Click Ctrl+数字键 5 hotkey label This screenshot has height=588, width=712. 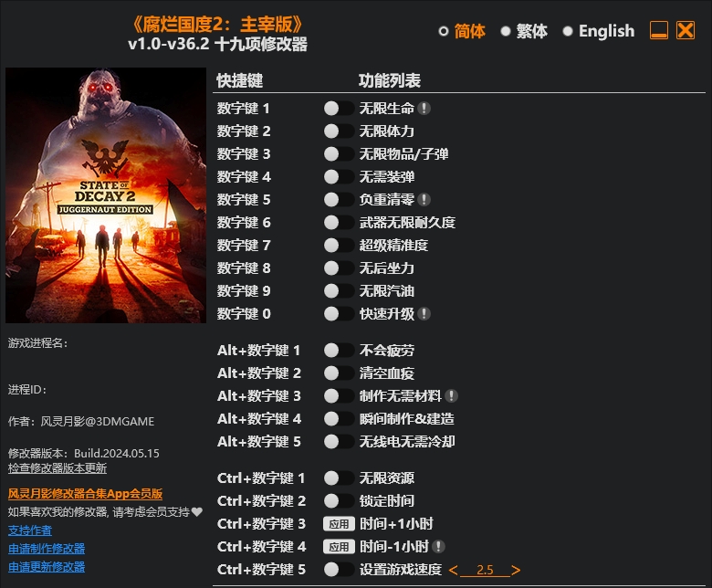point(261,570)
